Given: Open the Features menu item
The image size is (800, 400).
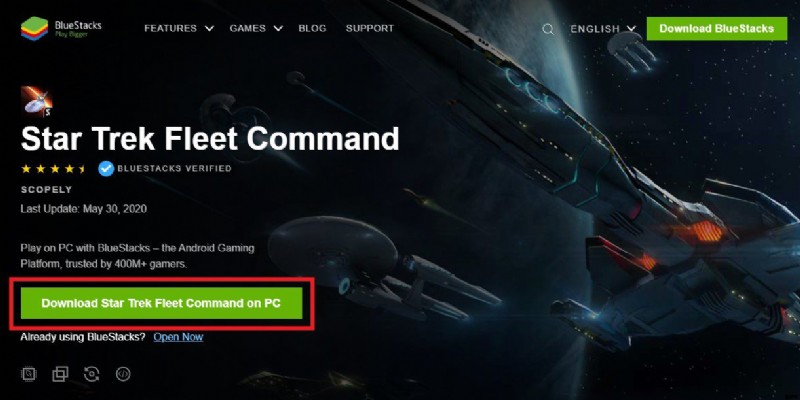Looking at the screenshot, I should coord(170,29).
